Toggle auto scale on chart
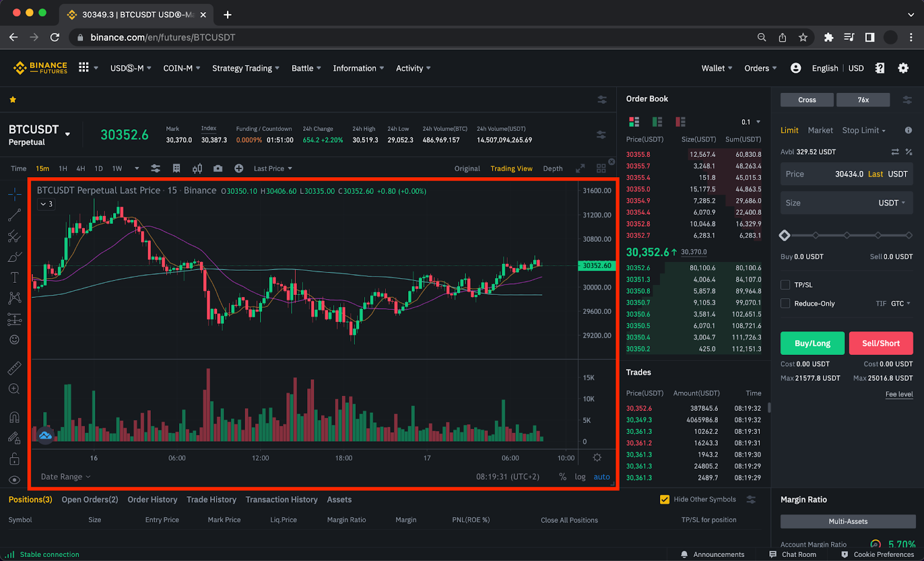Image resolution: width=924 pixels, height=561 pixels. pos(602,477)
